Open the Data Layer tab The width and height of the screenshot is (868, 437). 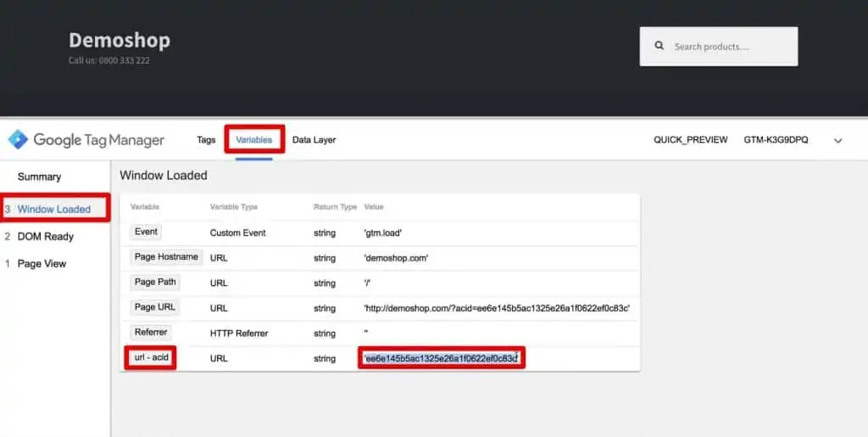tap(314, 139)
